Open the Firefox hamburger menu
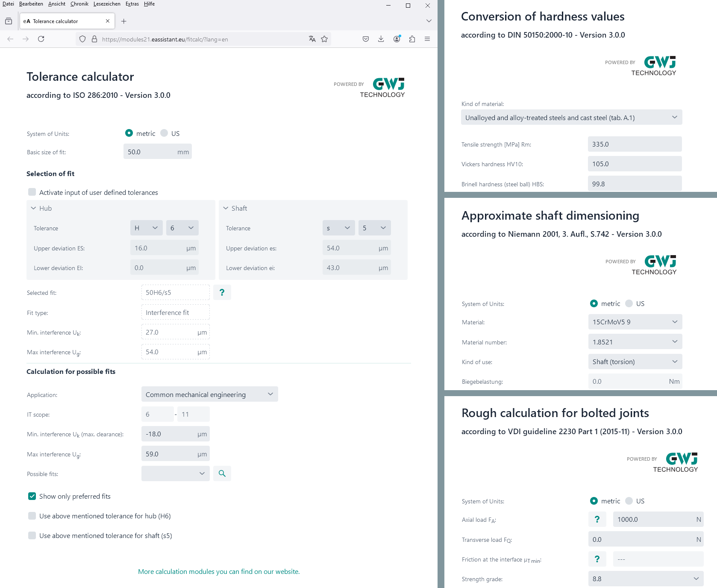Screen dimensions: 717x588 (427, 39)
